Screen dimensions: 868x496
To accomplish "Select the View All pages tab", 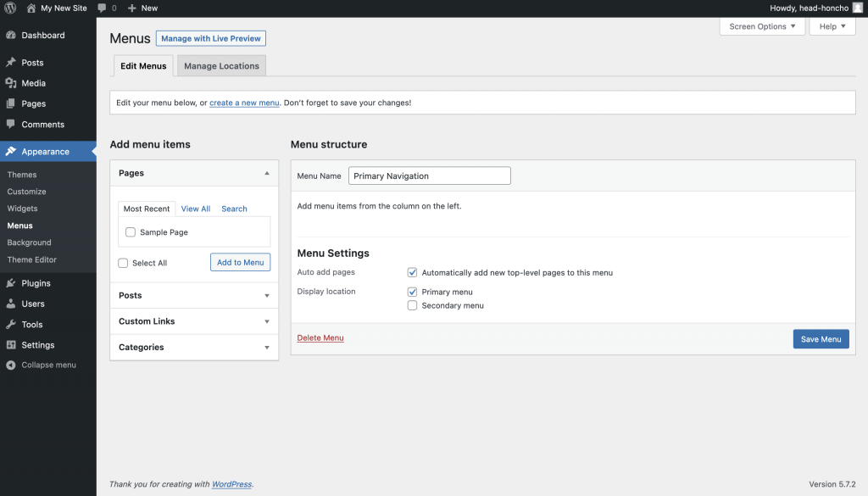I will (195, 209).
